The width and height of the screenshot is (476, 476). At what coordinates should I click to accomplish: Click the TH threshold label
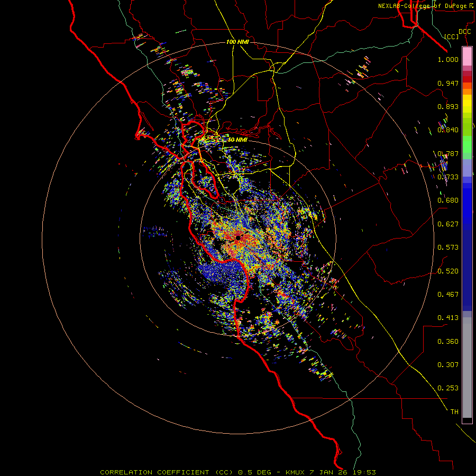pos(454,412)
